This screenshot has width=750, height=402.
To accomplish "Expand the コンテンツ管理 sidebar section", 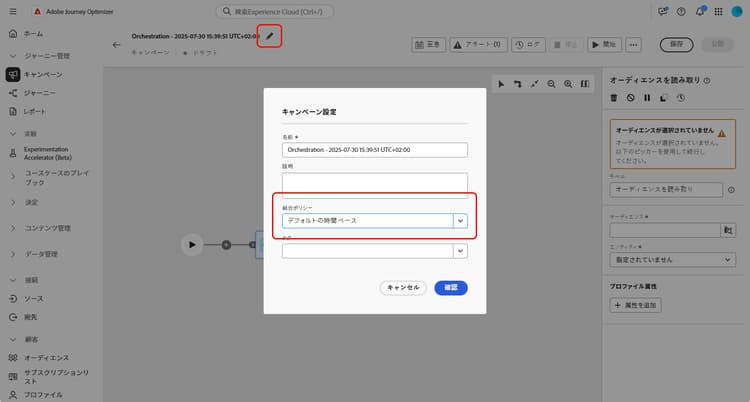I will (x=13, y=228).
